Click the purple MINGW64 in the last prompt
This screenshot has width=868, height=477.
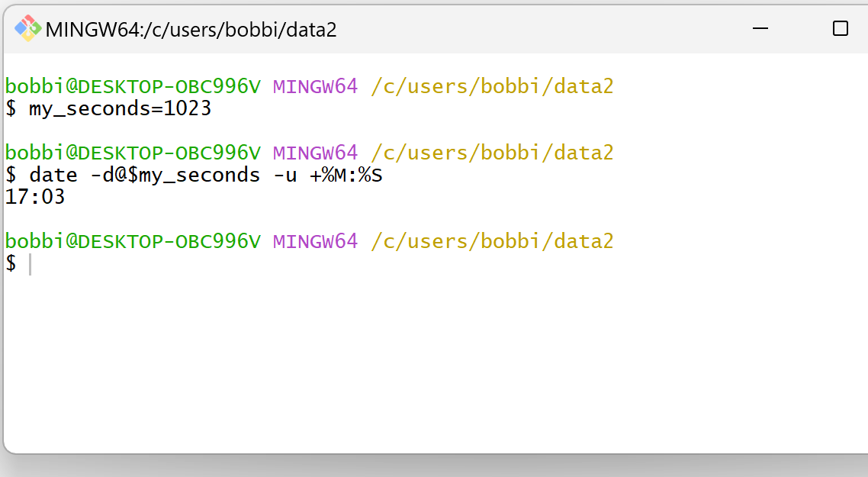[x=316, y=241]
